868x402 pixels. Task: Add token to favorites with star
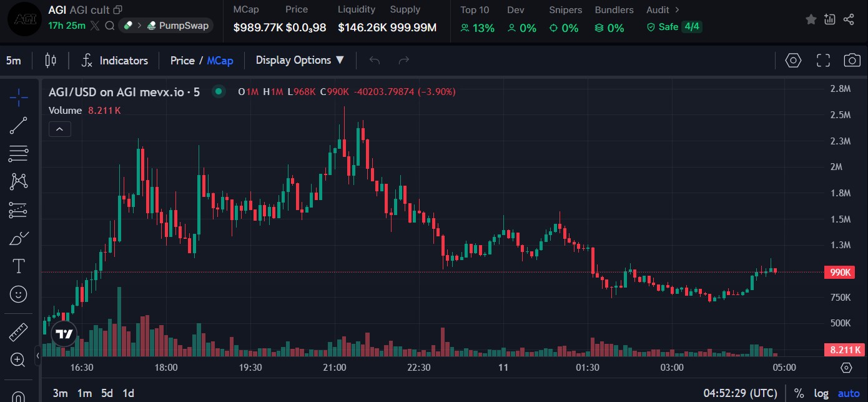[811, 19]
